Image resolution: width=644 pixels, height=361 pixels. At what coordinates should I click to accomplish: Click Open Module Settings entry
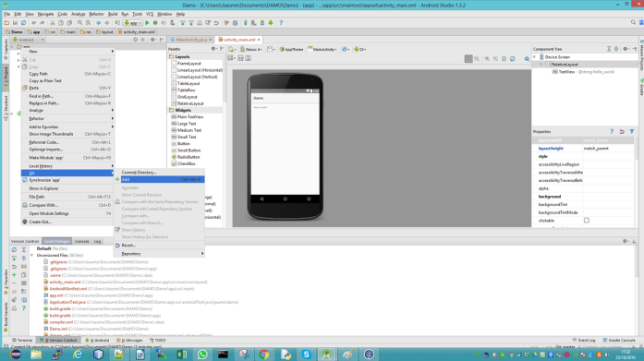tap(67, 213)
